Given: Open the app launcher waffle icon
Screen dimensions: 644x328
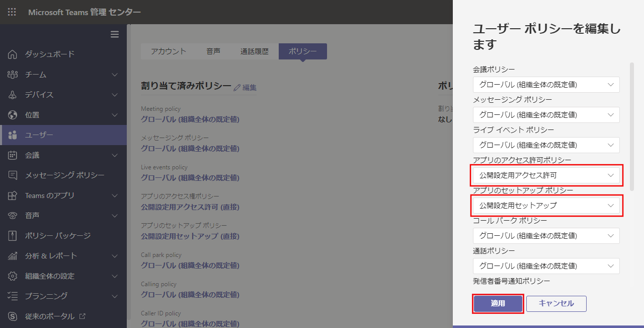Looking at the screenshot, I should [x=12, y=12].
